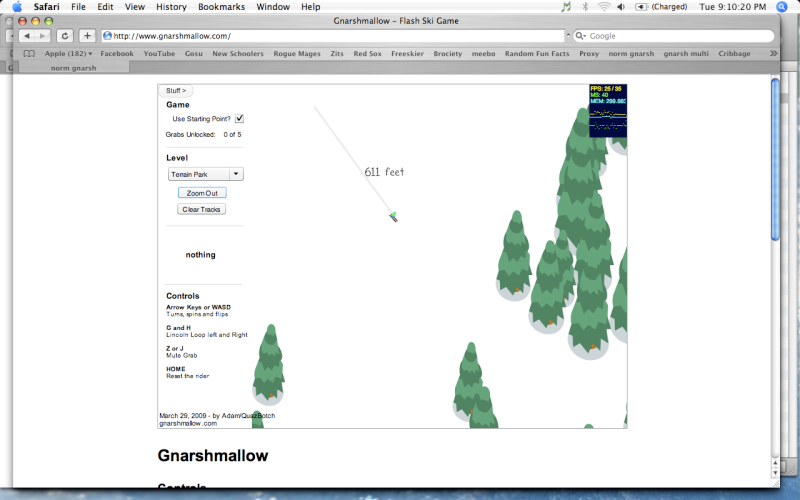Viewport: 800px width, 500px height.
Task: Toggle the Use Starting Point checkbox
Action: click(239, 119)
